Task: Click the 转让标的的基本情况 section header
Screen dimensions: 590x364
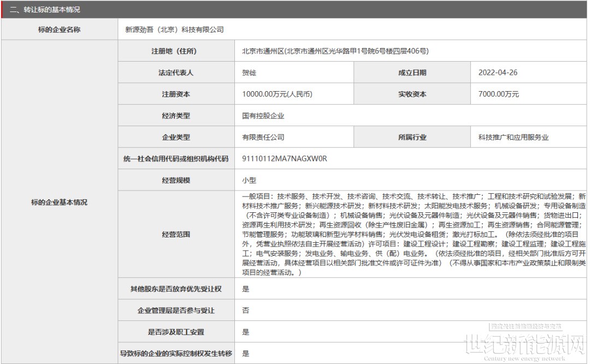Action: [x=48, y=9]
